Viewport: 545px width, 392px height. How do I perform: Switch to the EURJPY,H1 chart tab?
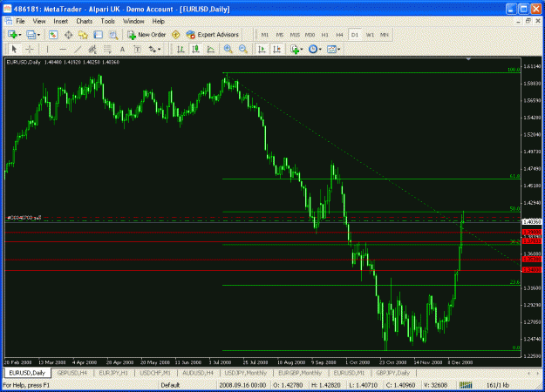coord(113,373)
